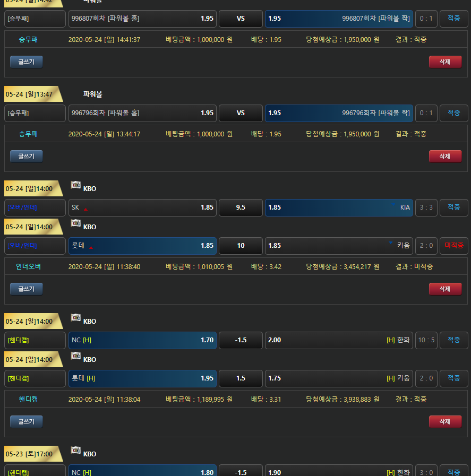This screenshot has height=476, width=471.
Task: Click the blue down arrow beside KIA
Action: point(393,205)
